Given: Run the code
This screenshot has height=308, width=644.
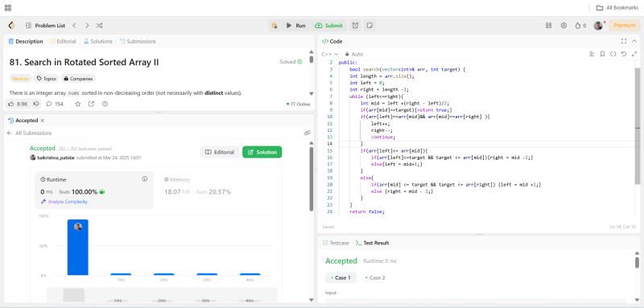Looking at the screenshot, I should point(296,26).
